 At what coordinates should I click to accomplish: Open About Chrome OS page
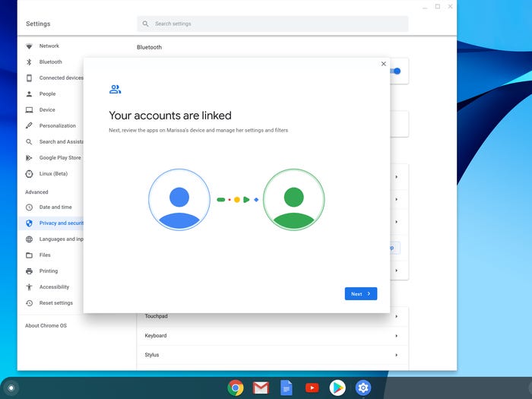coord(46,326)
